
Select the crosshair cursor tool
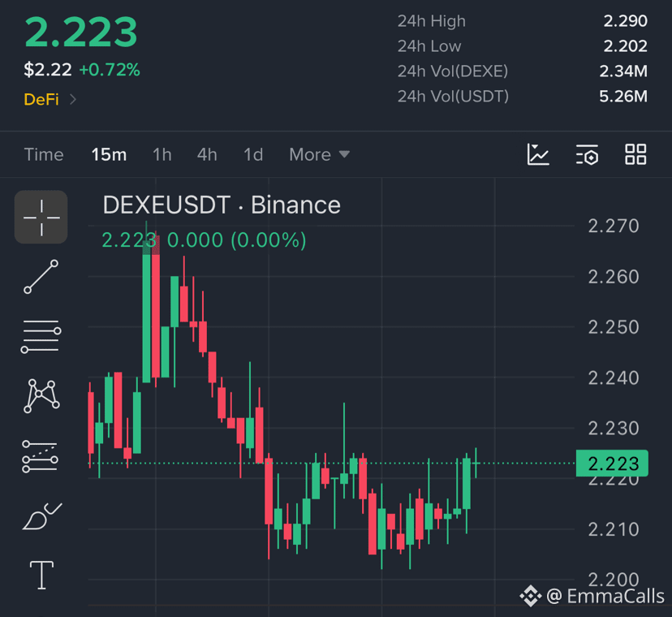[x=41, y=218]
